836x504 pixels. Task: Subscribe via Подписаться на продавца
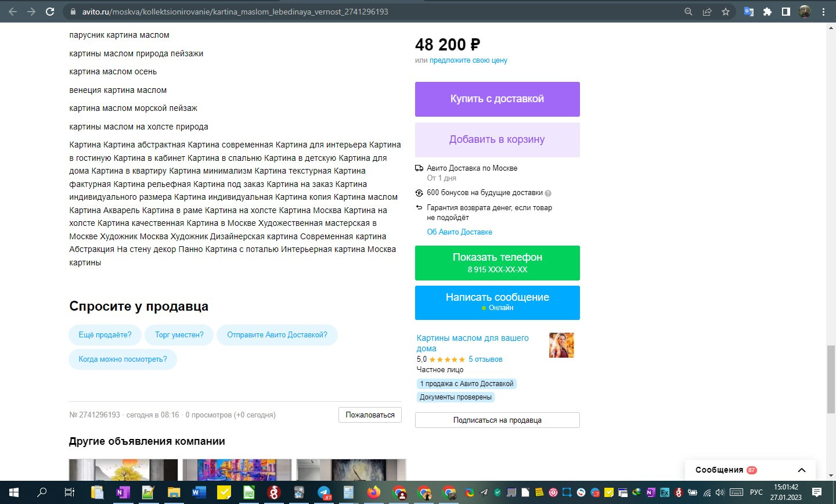tap(498, 420)
